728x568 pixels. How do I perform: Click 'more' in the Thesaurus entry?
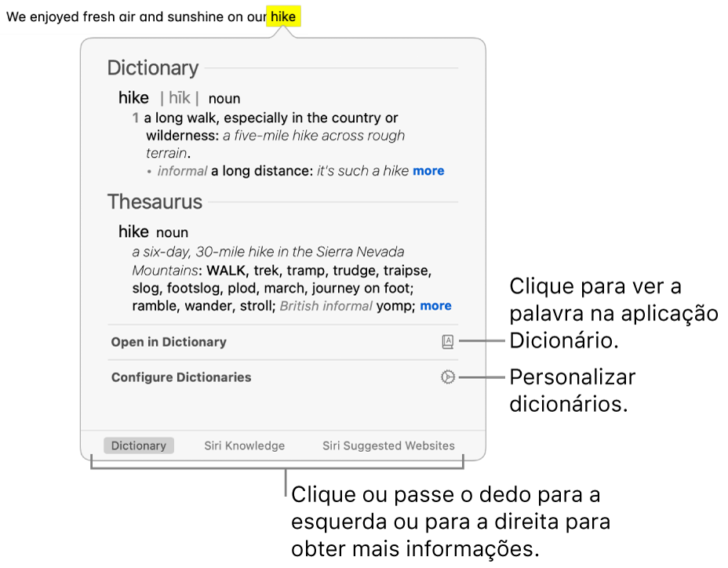tap(435, 306)
